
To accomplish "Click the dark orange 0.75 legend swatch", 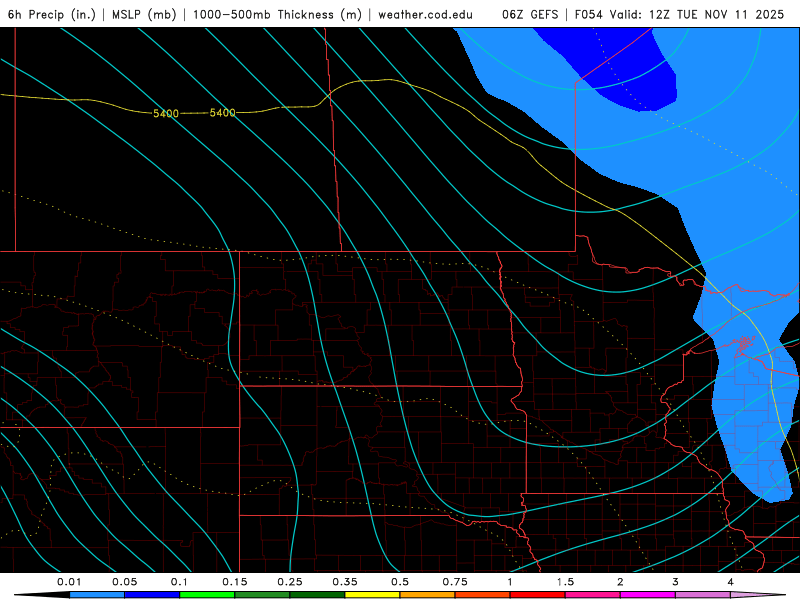I will [x=483, y=595].
